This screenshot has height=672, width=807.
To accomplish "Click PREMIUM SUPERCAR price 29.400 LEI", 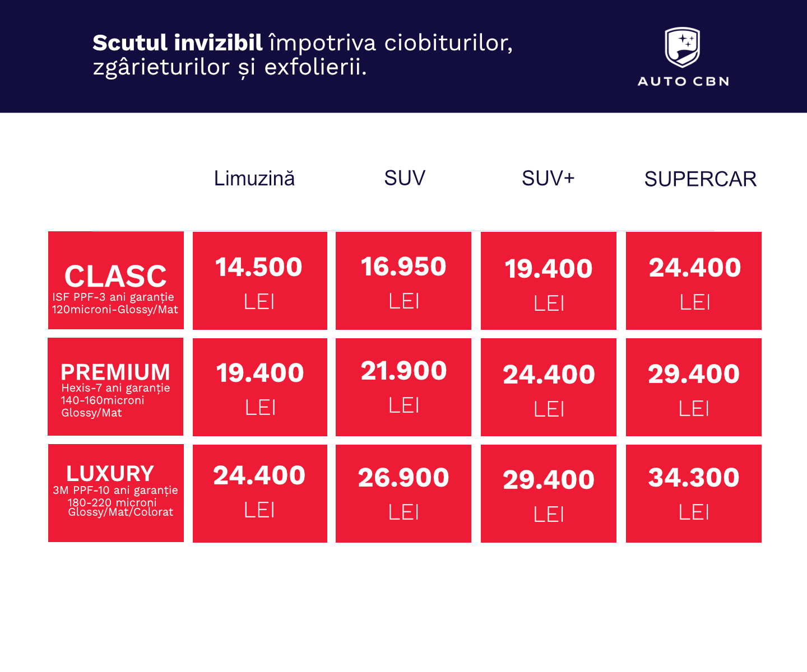I will (694, 387).
